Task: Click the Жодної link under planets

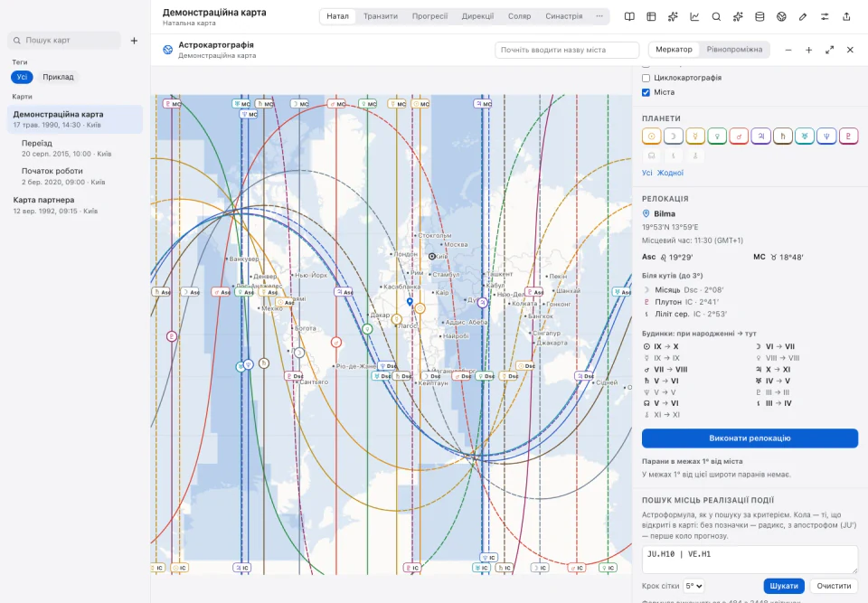Action: [670, 173]
